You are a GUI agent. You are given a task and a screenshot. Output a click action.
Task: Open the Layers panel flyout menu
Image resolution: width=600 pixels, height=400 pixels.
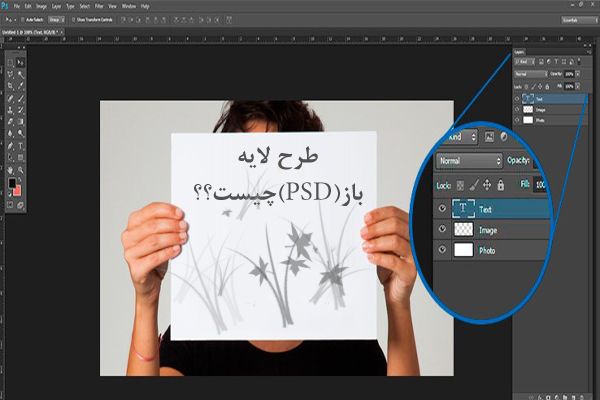coord(589,52)
